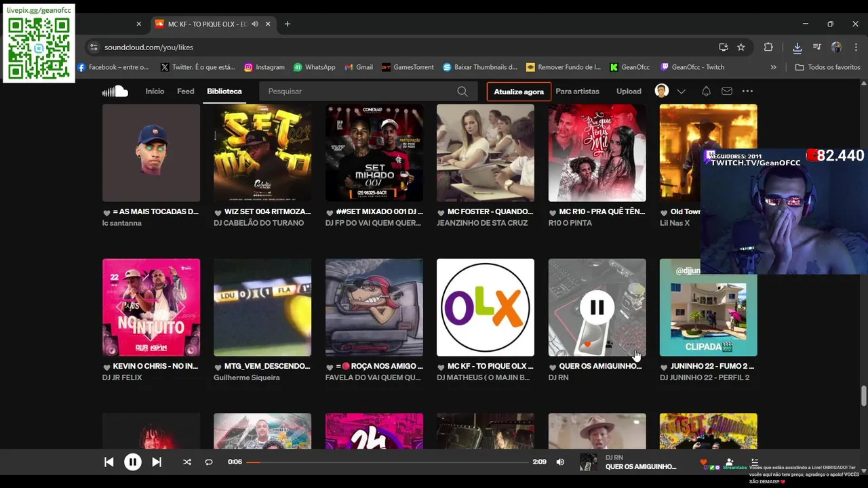Viewport: 868px width, 488px height.
Task: Skip to next track
Action: [157, 462]
